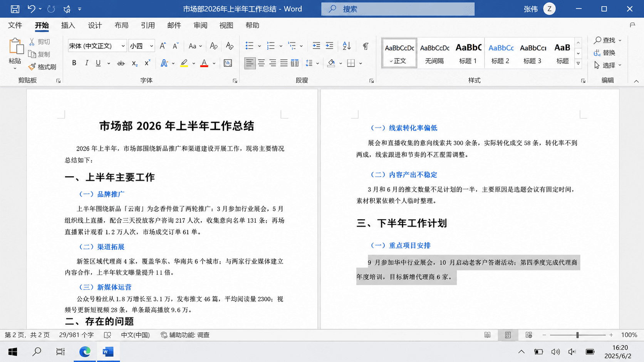Toggle underline formatting

[98, 63]
